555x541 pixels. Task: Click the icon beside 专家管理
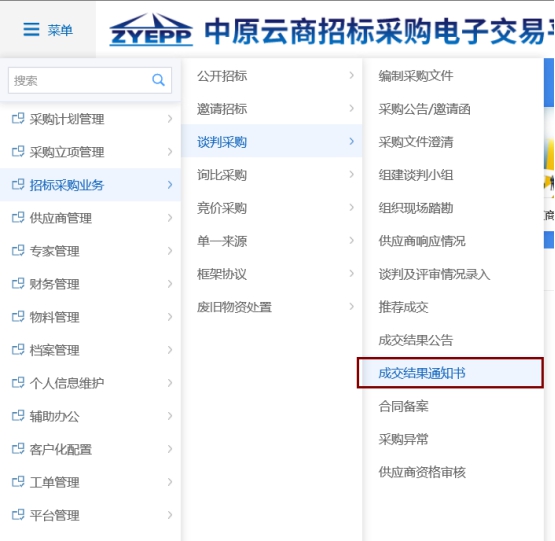(x=18, y=250)
